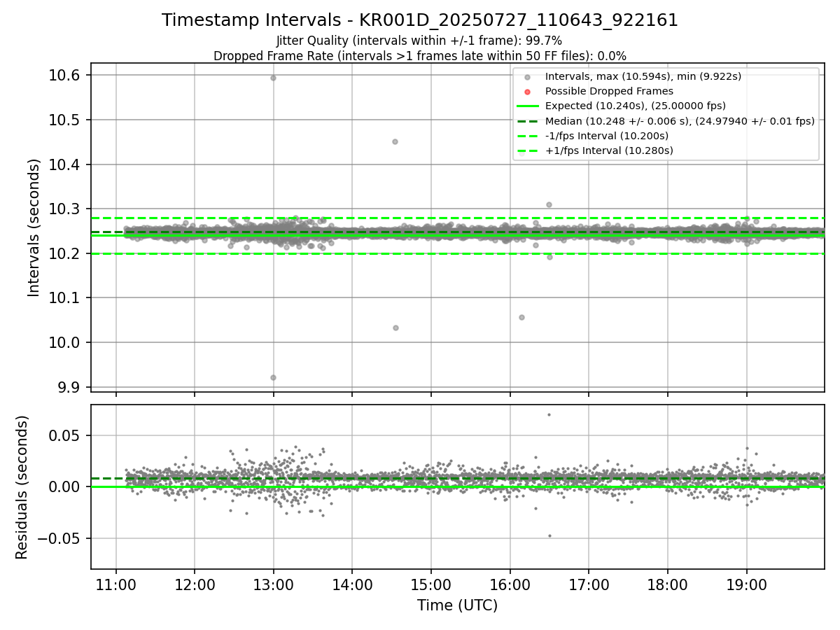Click the legend entry starting with "Median (10.248"

[x=680, y=121]
